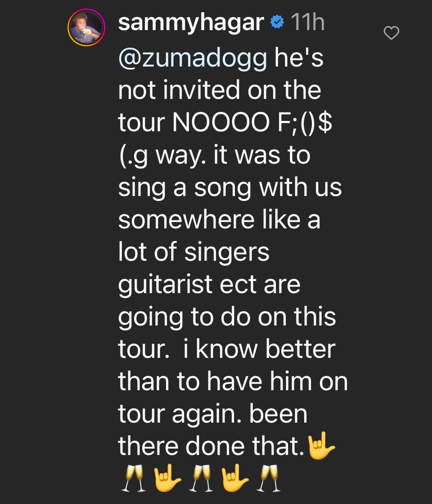432x504 pixels.
Task: Click the sammyhagar username
Action: click(191, 22)
